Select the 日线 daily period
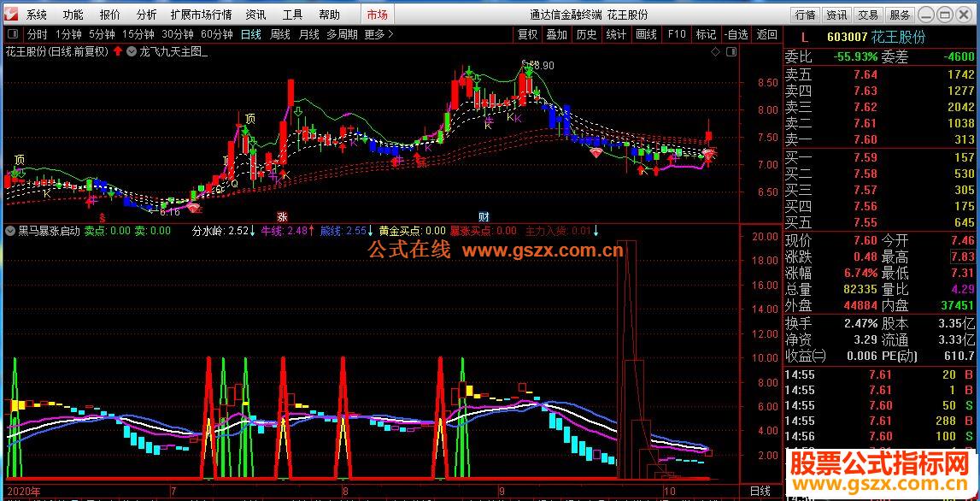Image resolution: width=980 pixels, height=501 pixels. [x=251, y=34]
